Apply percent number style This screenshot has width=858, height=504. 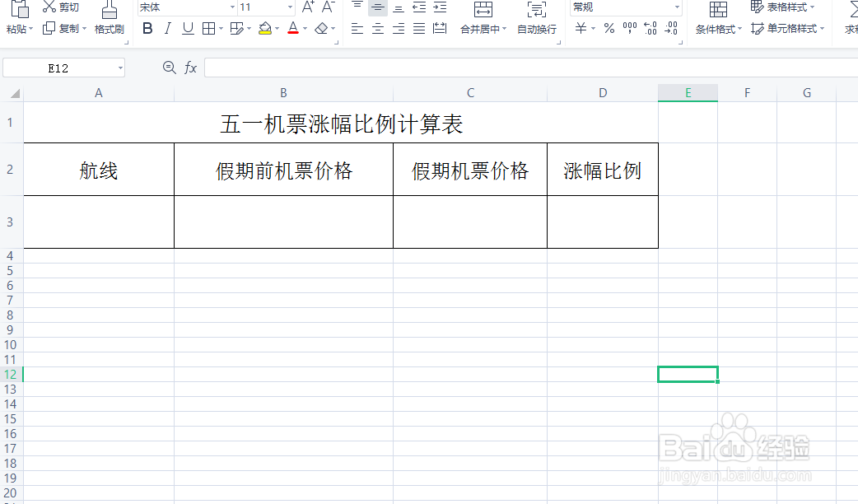[x=608, y=28]
